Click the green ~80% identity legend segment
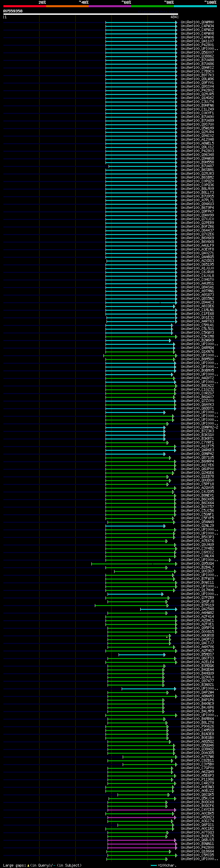220x868 pixels. [152, 6]
